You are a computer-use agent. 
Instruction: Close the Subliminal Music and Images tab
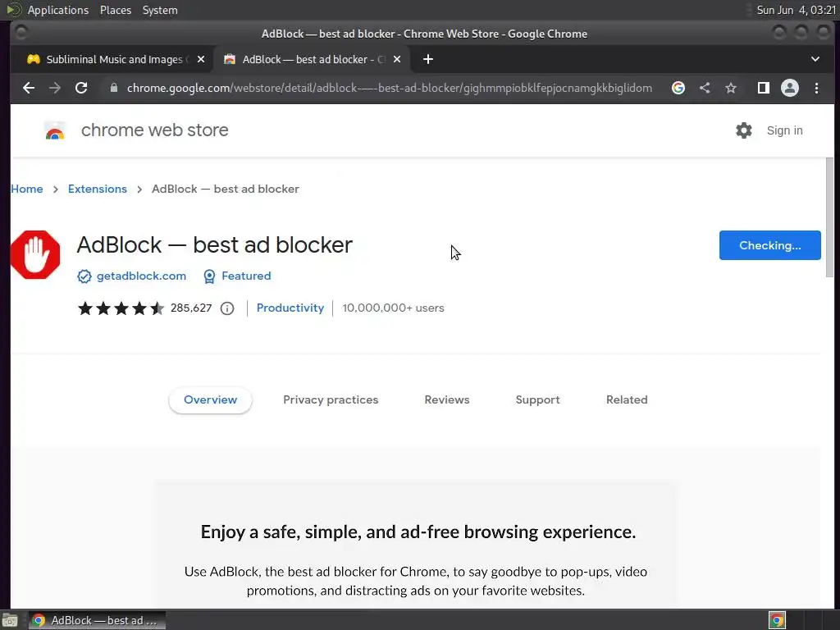click(x=201, y=59)
